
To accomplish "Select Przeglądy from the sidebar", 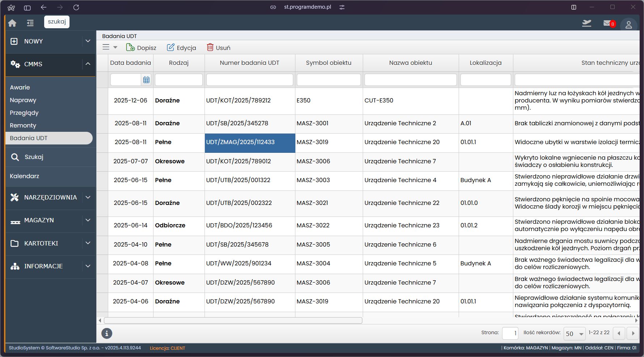I will [x=24, y=113].
